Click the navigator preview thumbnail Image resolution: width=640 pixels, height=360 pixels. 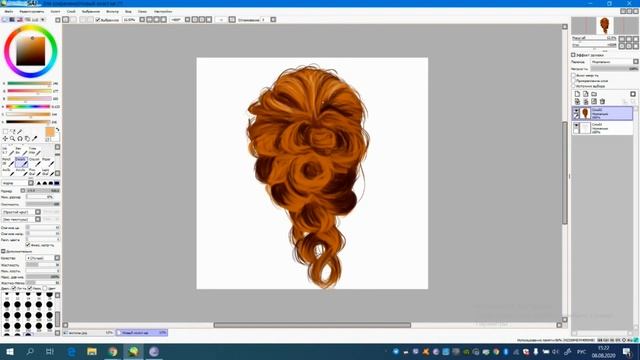604,25
